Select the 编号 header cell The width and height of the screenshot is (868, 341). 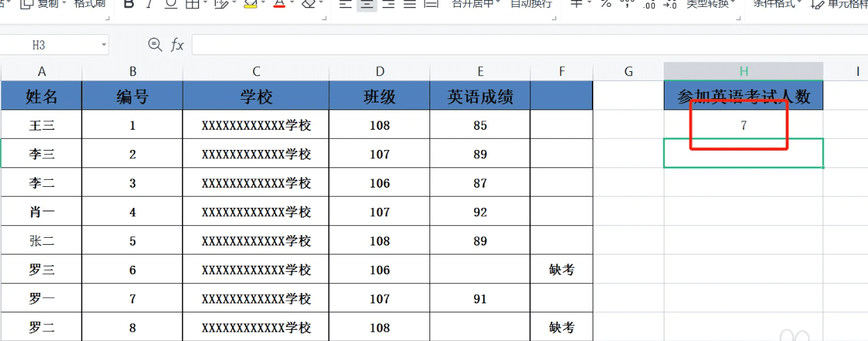point(132,96)
